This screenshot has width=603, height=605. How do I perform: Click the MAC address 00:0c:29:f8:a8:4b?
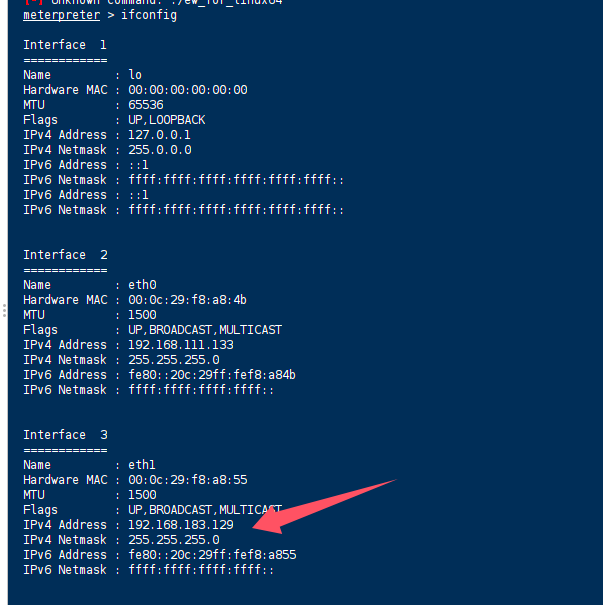(x=188, y=300)
